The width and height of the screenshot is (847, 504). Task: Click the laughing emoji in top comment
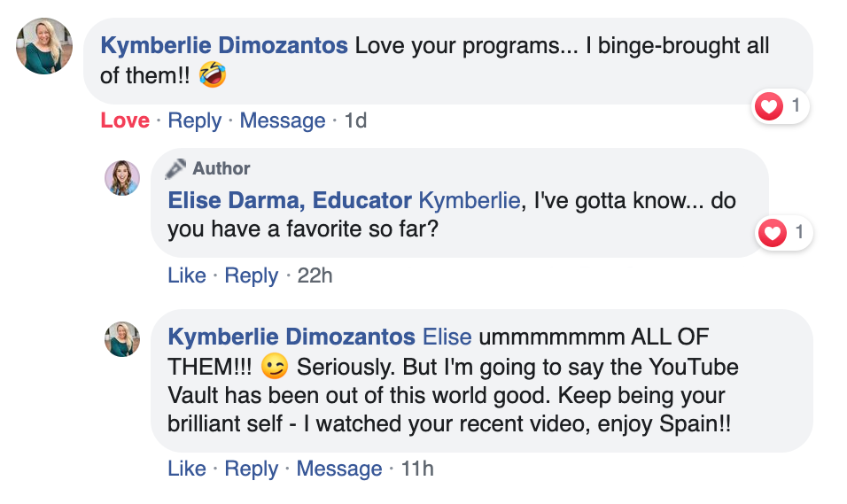[x=213, y=75]
